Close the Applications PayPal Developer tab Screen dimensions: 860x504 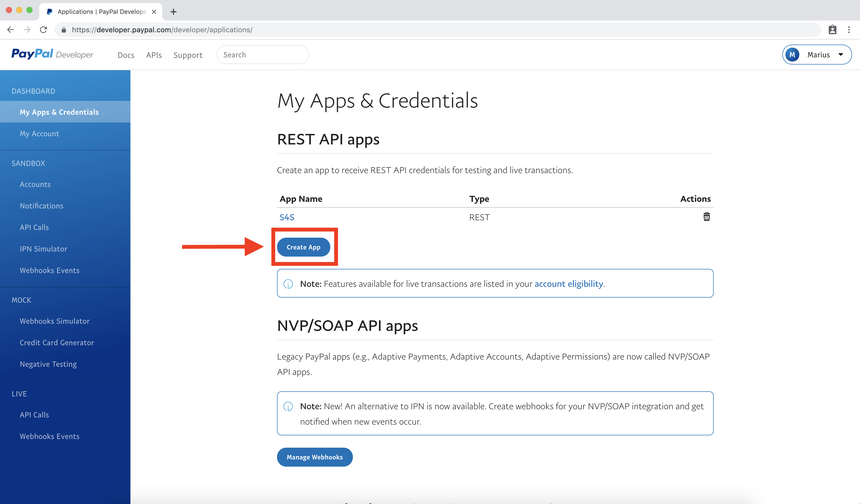point(154,12)
